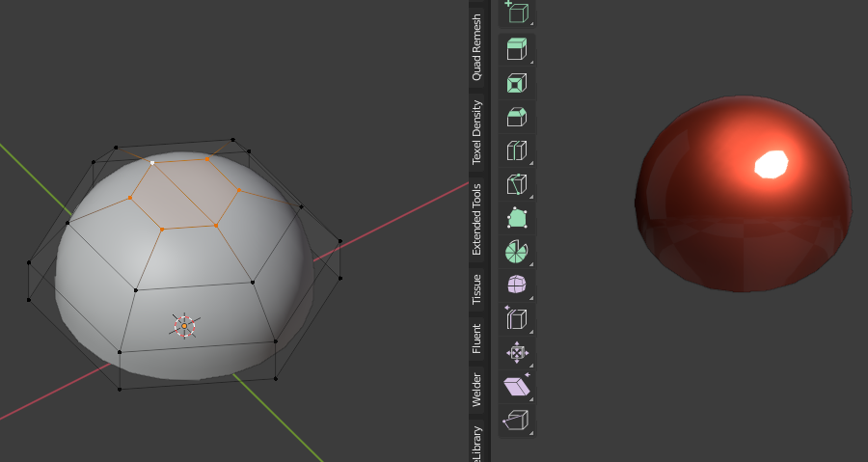Select the Smooth vertices tool
Viewport: 868px width, 462px height.
pyautogui.click(x=517, y=285)
